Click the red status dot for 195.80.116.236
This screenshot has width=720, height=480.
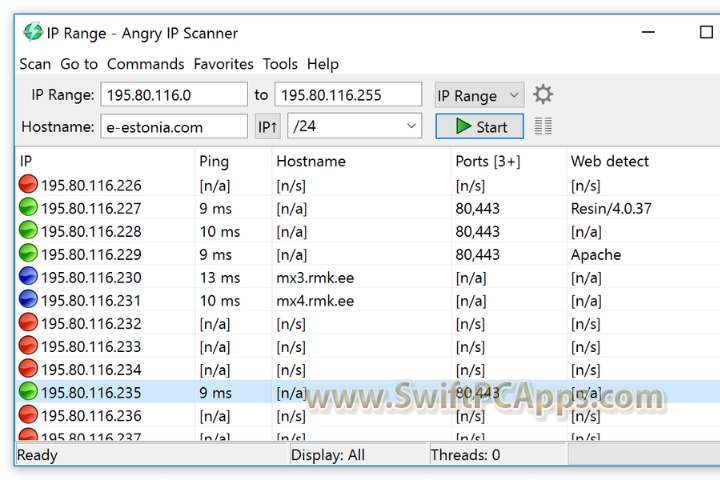pos(28,414)
